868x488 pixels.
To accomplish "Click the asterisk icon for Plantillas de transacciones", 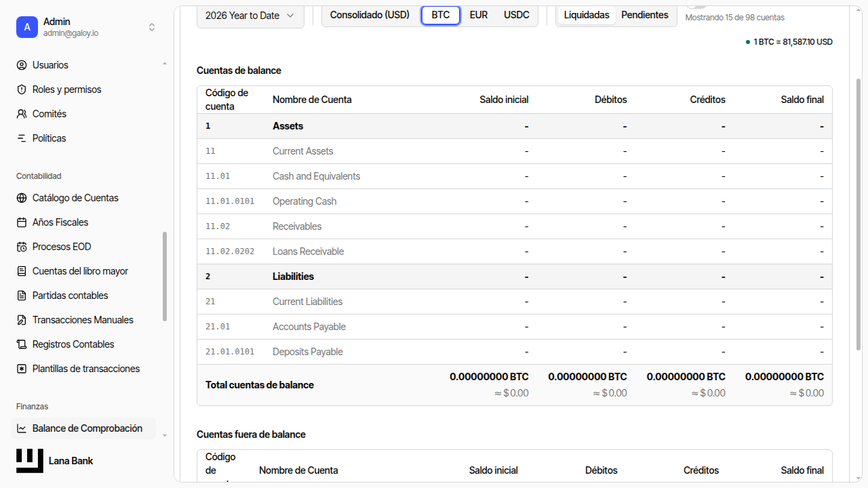I will coord(22,369).
